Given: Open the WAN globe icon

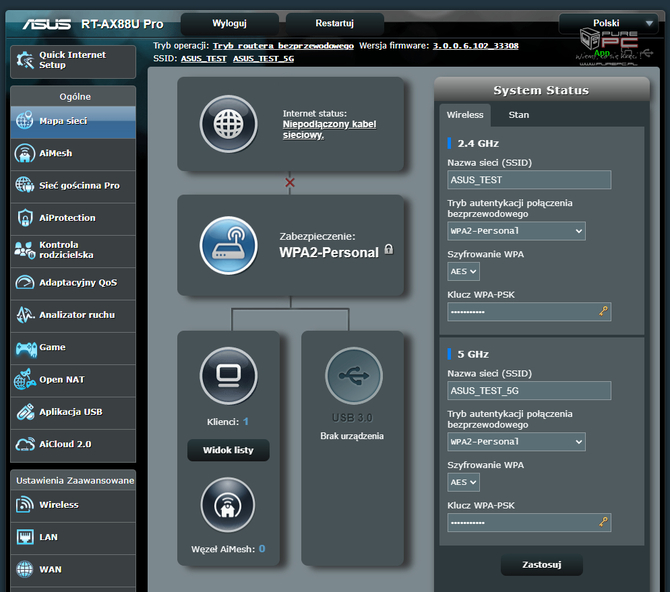Looking at the screenshot, I should tap(24, 569).
